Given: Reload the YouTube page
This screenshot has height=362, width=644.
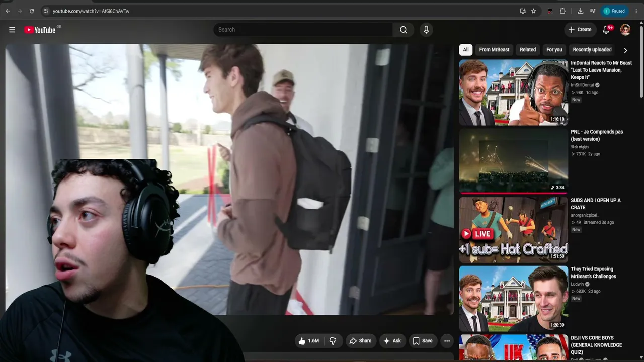Looking at the screenshot, I should [32, 11].
